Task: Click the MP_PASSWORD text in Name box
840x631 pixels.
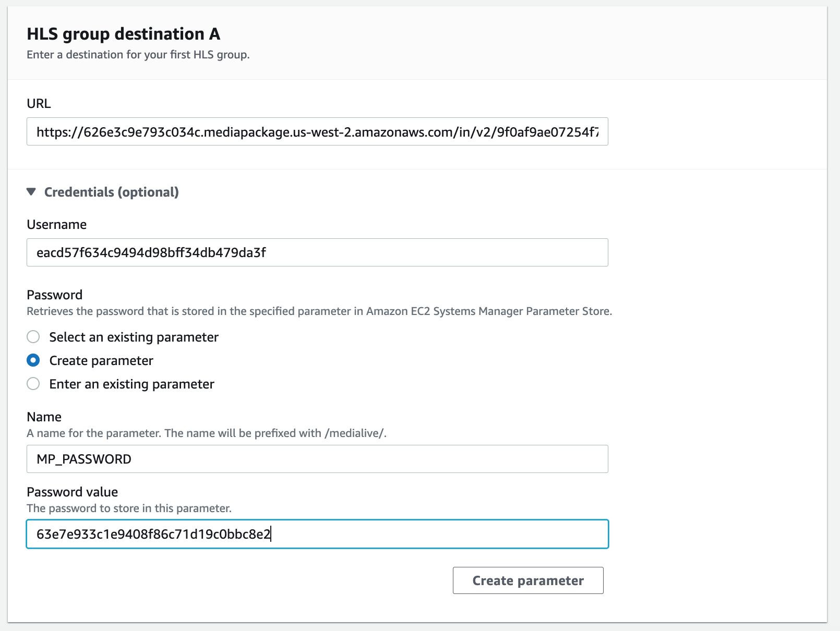Action: point(83,459)
